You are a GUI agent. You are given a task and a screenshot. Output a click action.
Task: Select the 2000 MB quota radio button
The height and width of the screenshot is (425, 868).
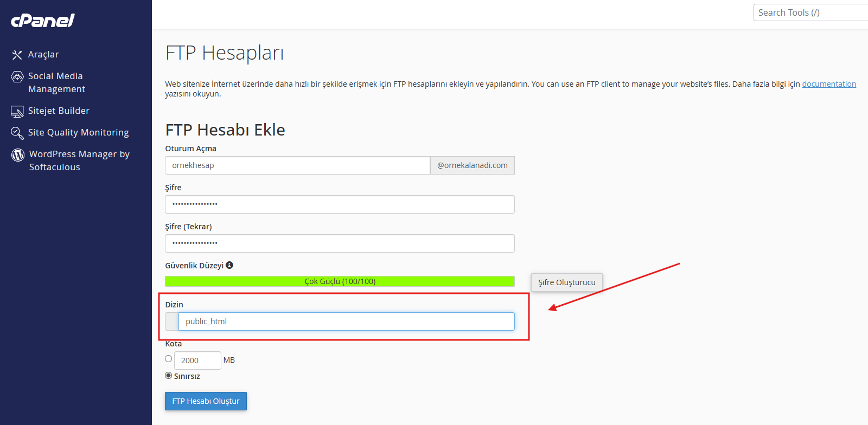pyautogui.click(x=169, y=359)
